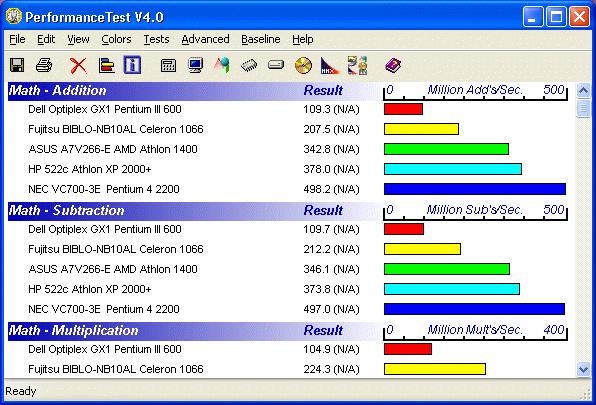This screenshot has height=405, width=596.
Task: Click the run all tests icon
Action: 357,65
